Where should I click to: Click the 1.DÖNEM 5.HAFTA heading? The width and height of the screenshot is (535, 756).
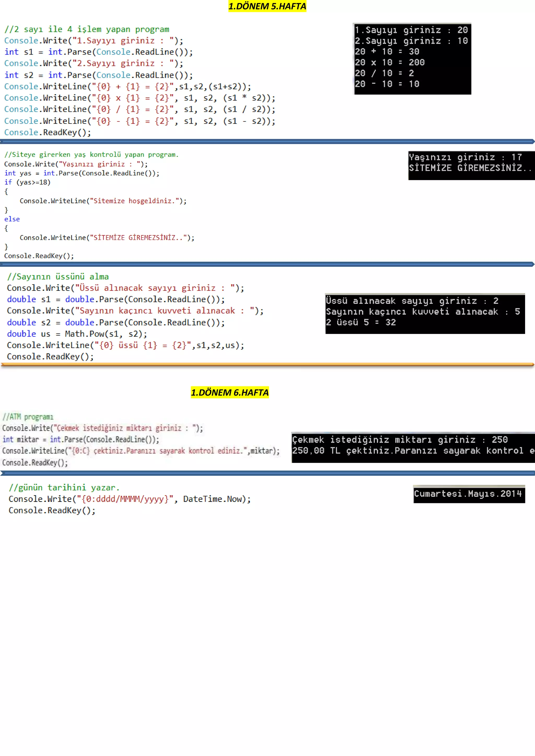coord(267,6)
